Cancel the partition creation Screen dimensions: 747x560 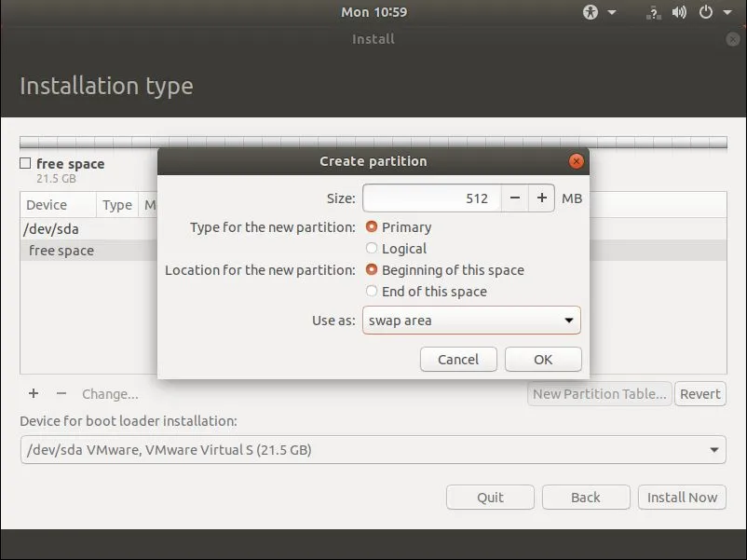pos(458,360)
